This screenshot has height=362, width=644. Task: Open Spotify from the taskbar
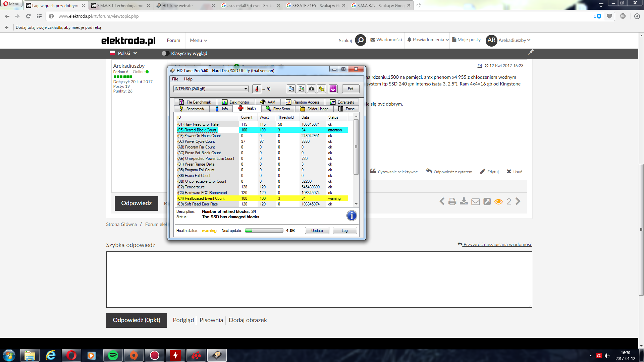[x=113, y=355]
